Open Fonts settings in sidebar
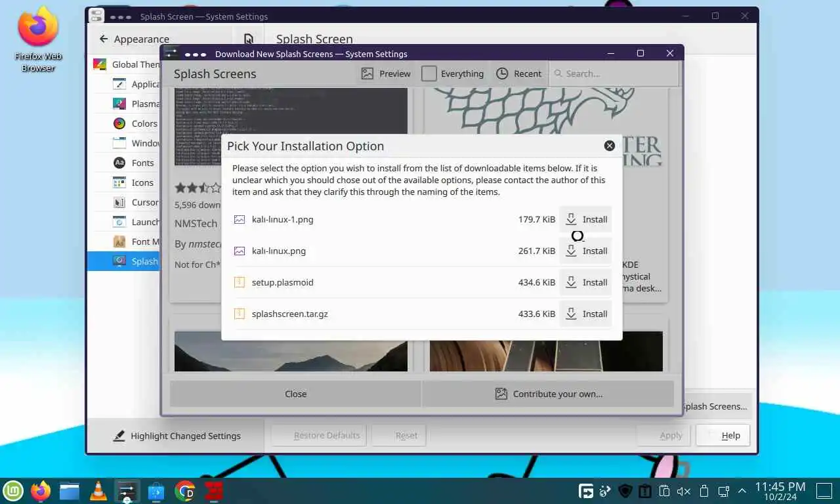 click(x=135, y=163)
